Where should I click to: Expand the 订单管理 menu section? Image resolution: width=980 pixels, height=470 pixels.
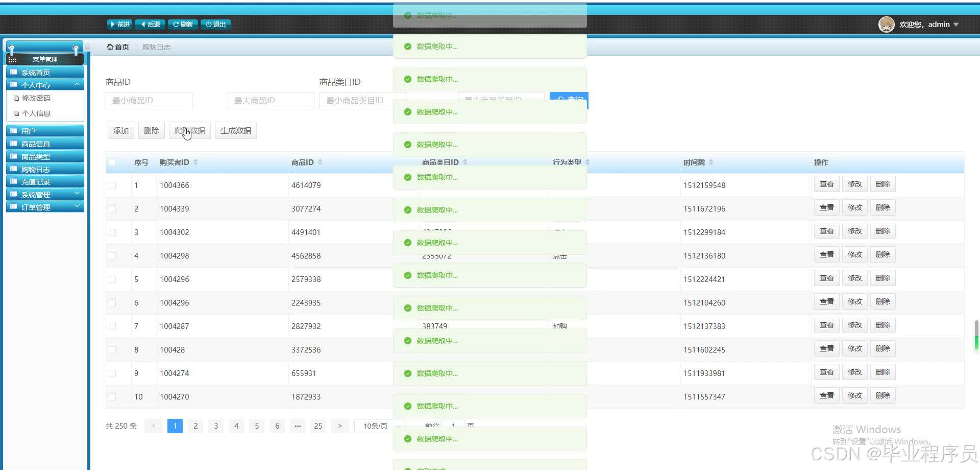pyautogui.click(x=45, y=207)
